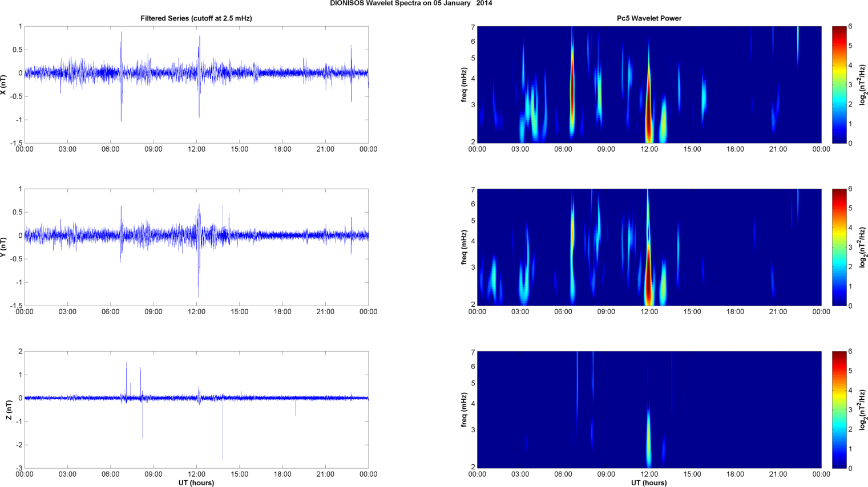This screenshot has width=868, height=487.
Task: Click '18:00' tick under the Y time series
Action: tap(282, 312)
